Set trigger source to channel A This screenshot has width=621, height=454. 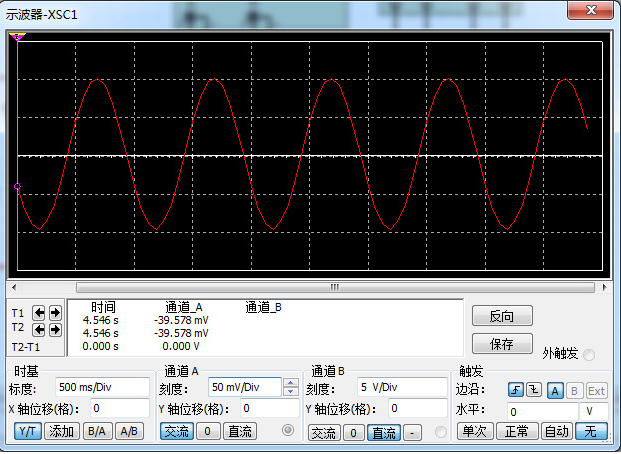[x=556, y=390]
